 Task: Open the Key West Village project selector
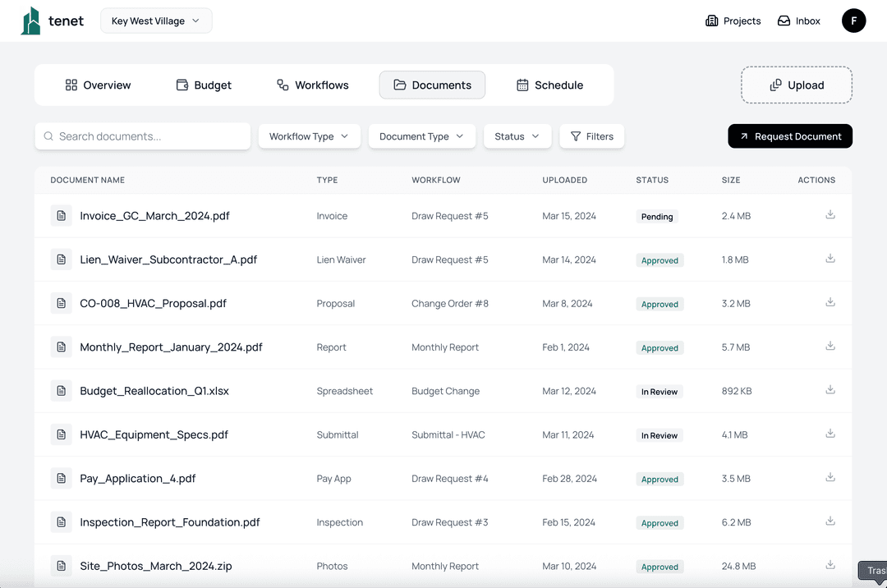pyautogui.click(x=156, y=21)
